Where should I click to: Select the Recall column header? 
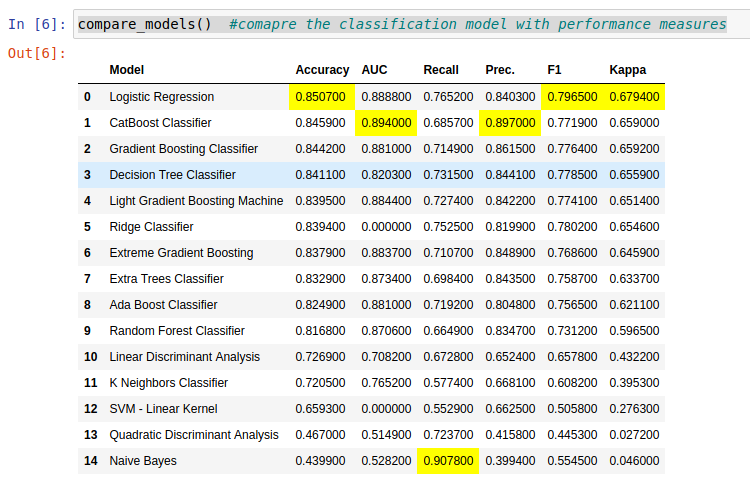(441, 70)
